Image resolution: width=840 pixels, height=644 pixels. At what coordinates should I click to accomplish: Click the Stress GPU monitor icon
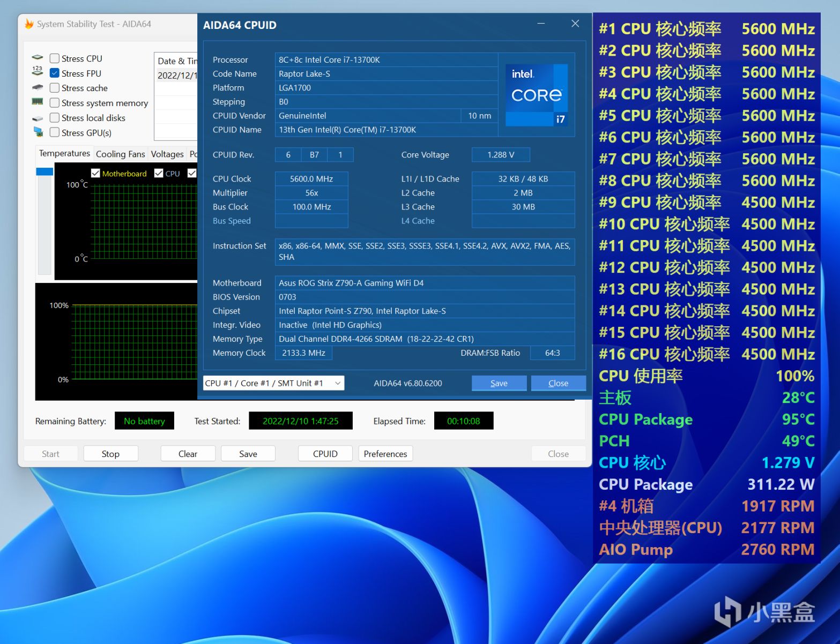tap(38, 132)
